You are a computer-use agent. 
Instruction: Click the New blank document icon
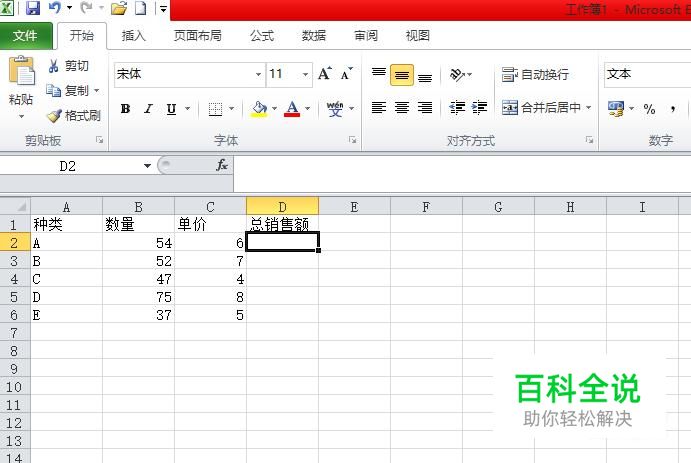click(140, 8)
